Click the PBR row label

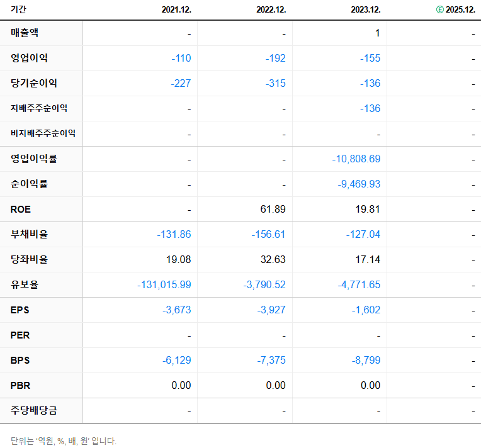click(21, 385)
